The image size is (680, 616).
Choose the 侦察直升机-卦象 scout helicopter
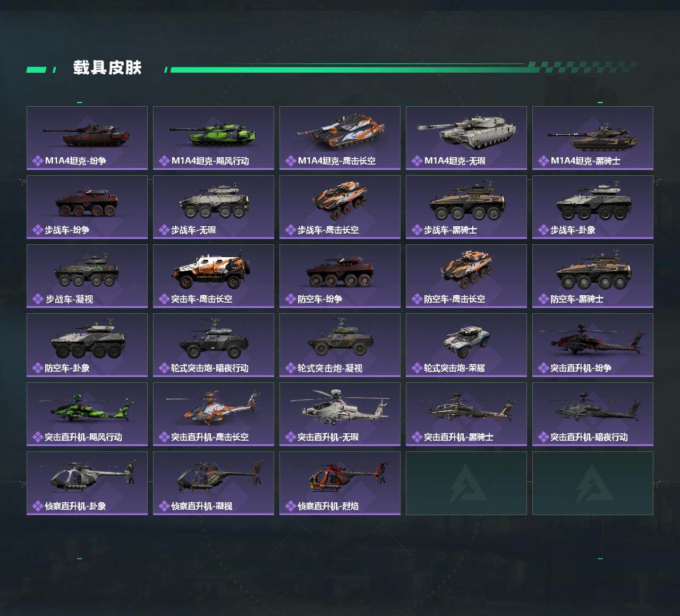tap(87, 483)
